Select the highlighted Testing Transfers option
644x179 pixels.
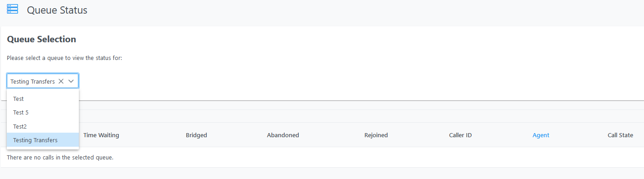43,140
